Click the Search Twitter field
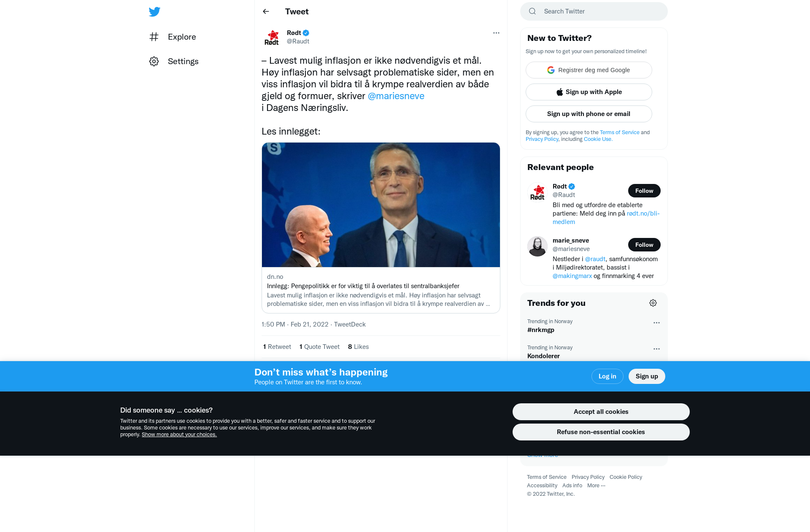Image resolution: width=810 pixels, height=532 pixels. (x=594, y=11)
